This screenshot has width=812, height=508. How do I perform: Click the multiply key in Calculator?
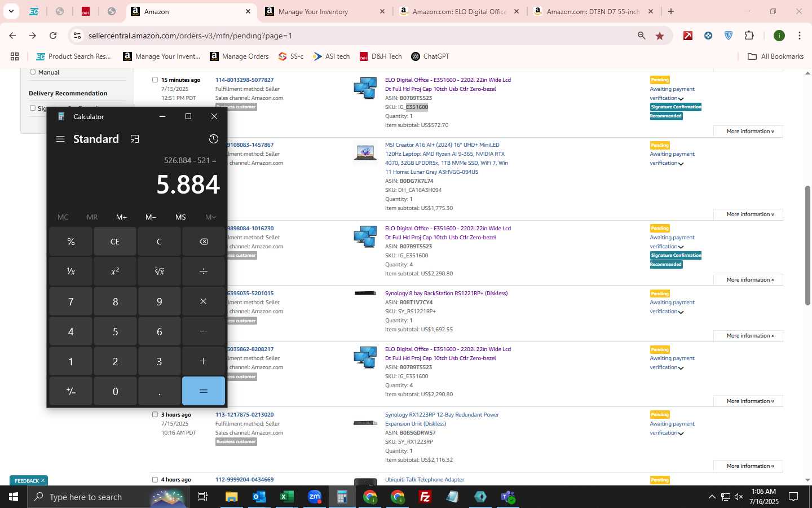point(204,301)
